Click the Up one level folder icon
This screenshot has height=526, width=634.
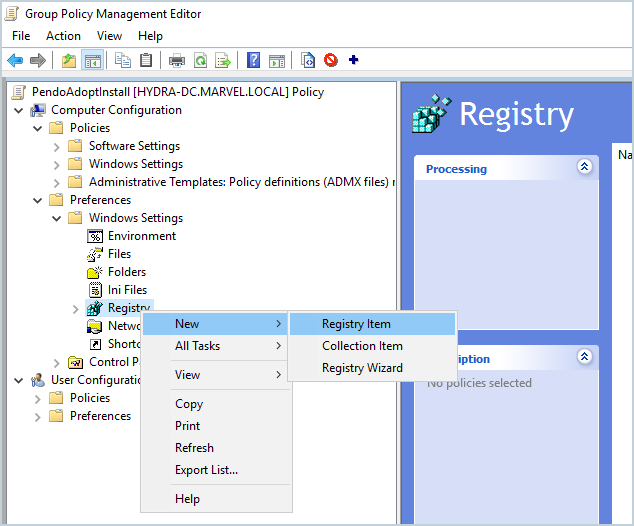click(x=69, y=61)
